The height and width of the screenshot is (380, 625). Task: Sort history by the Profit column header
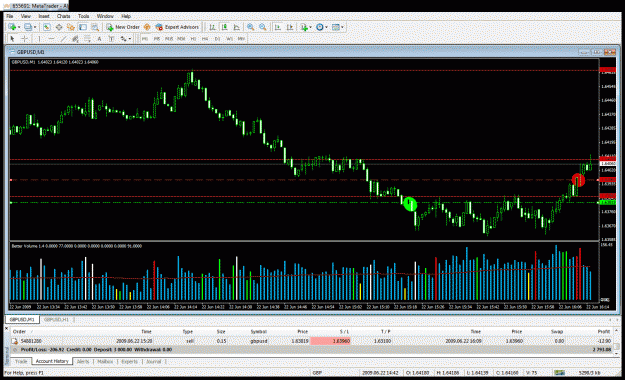point(603,331)
